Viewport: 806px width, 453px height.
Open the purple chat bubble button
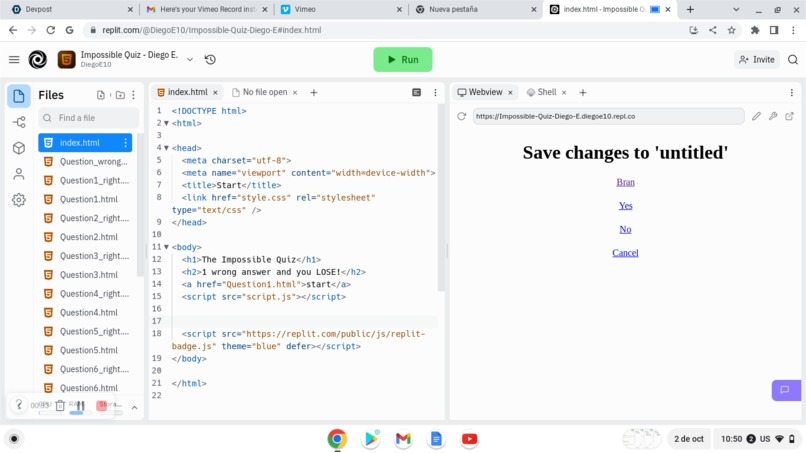pyautogui.click(x=786, y=390)
